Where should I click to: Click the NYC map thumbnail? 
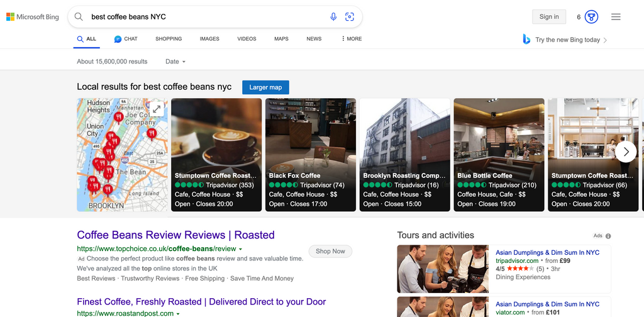(123, 155)
